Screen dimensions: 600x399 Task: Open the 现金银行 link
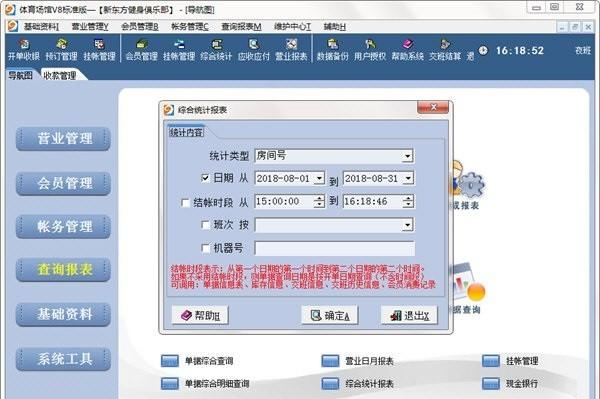click(522, 383)
